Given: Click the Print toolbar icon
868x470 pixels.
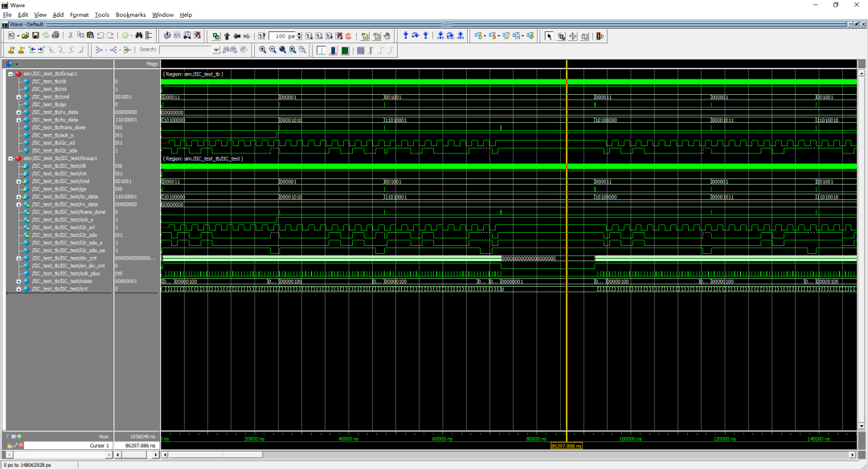Looking at the screenshot, I should click(x=55, y=36).
